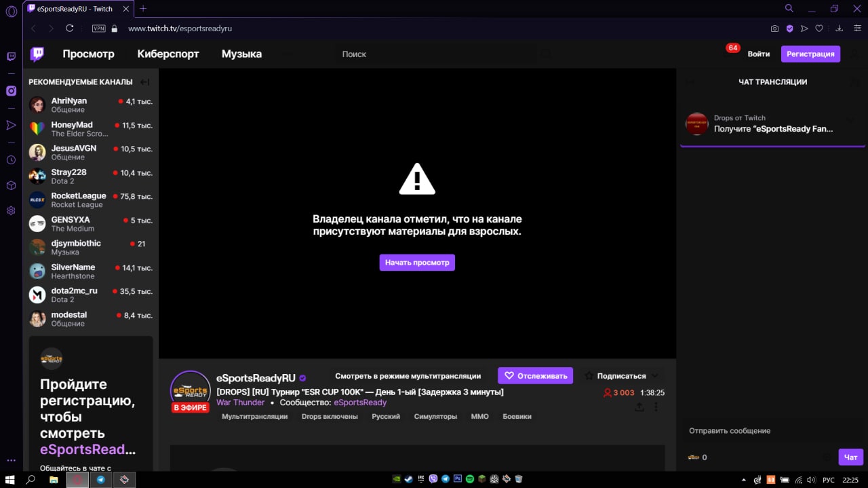
Task: Click the Drops включены tag
Action: (x=330, y=417)
